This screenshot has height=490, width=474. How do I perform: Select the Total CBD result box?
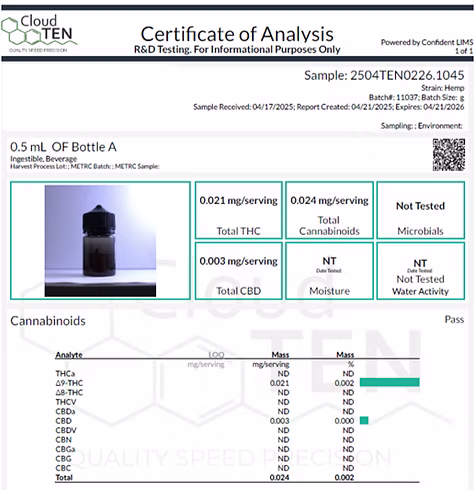(x=239, y=271)
